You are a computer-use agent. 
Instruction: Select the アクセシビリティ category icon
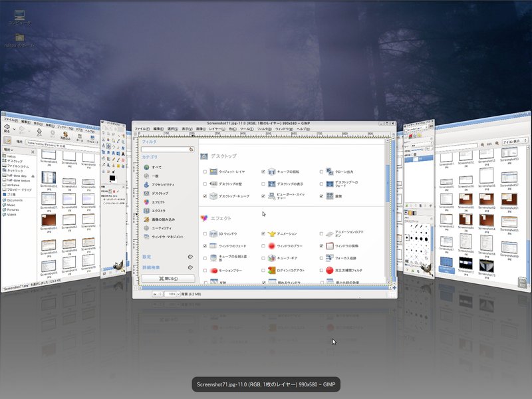pos(146,185)
